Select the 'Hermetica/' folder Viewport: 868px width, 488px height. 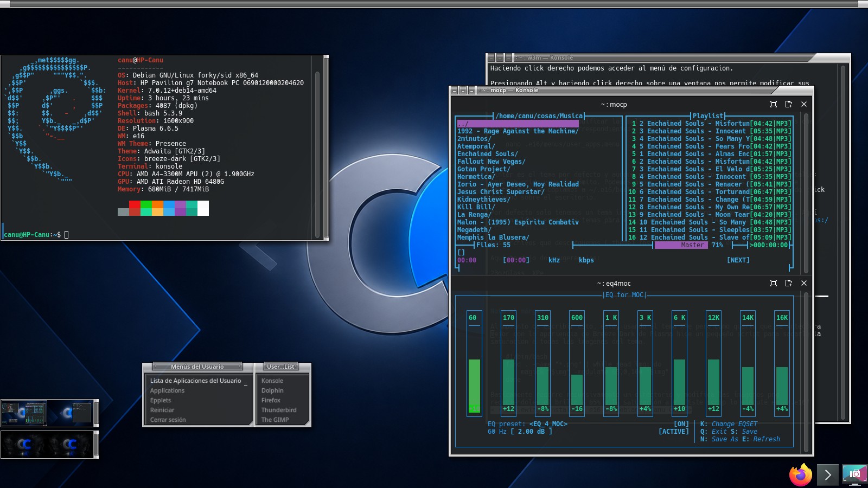click(x=476, y=177)
